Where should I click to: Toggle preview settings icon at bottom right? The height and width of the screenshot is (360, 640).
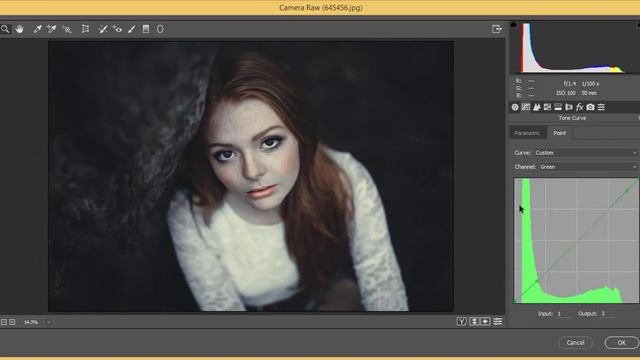coord(498,322)
